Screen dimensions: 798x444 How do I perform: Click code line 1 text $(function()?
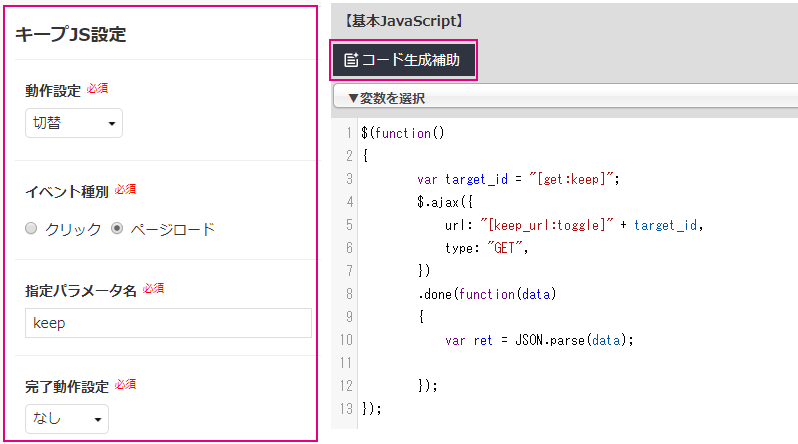(x=403, y=133)
